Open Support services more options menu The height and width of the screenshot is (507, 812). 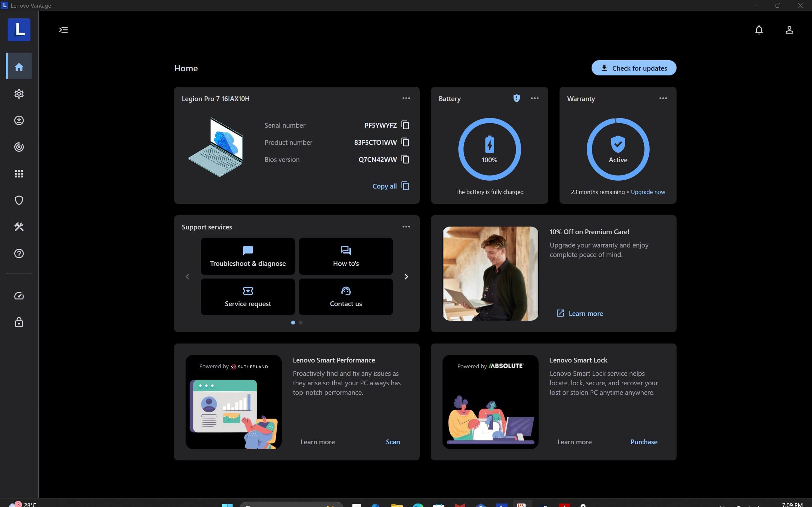[x=406, y=227]
